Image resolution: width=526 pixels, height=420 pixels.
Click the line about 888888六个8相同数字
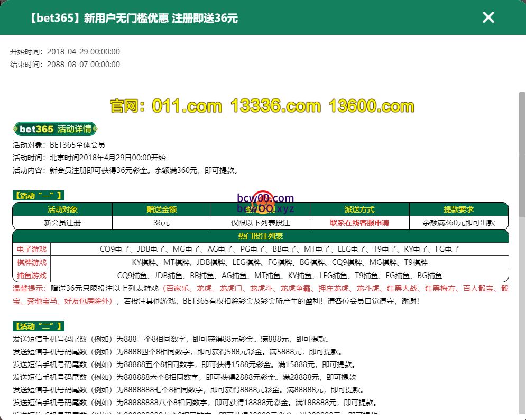[184, 377]
